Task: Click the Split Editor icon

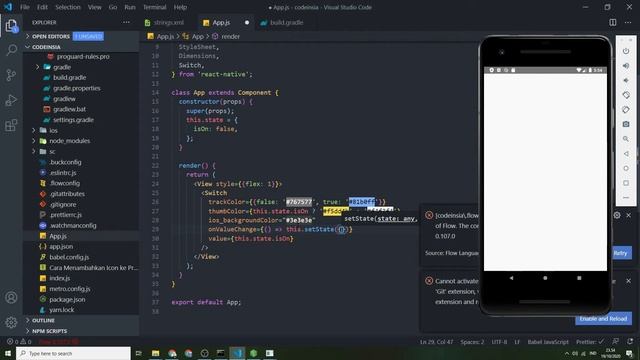Action: click(613, 22)
